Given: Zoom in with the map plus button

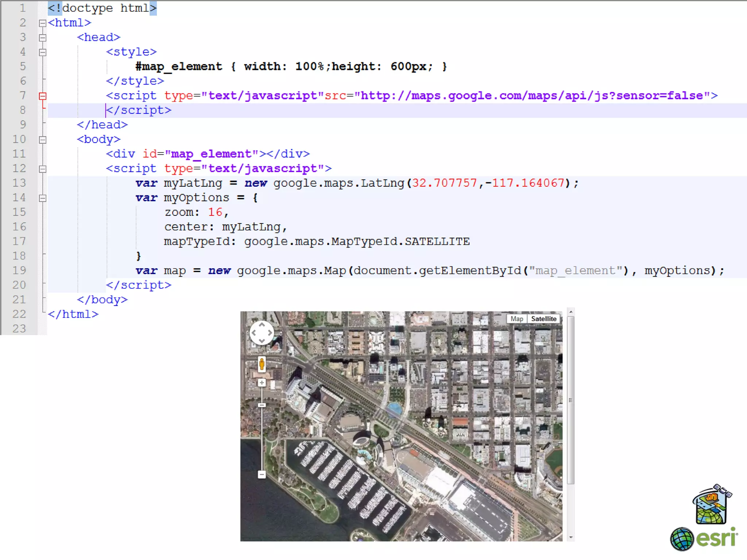Looking at the screenshot, I should 262,383.
